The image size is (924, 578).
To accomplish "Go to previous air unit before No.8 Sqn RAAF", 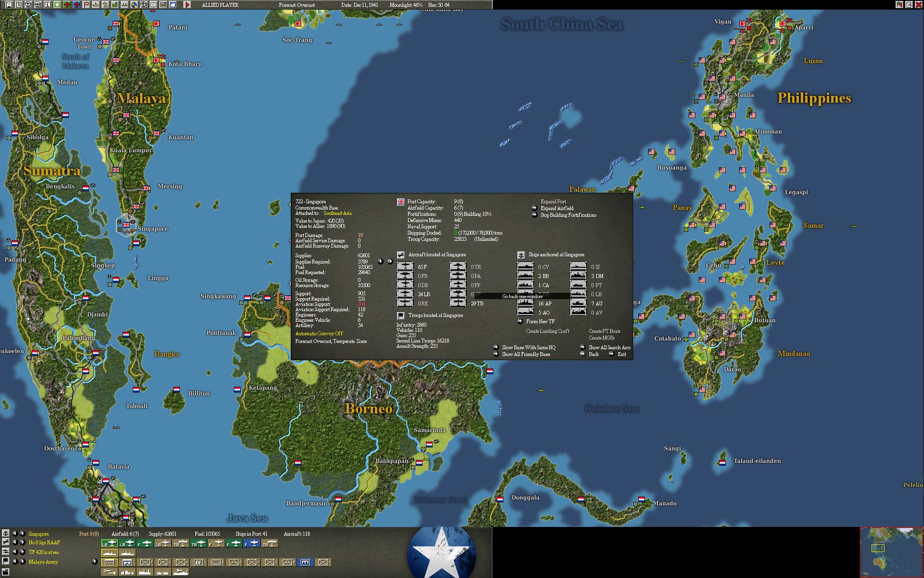I will pyautogui.click(x=14, y=542).
